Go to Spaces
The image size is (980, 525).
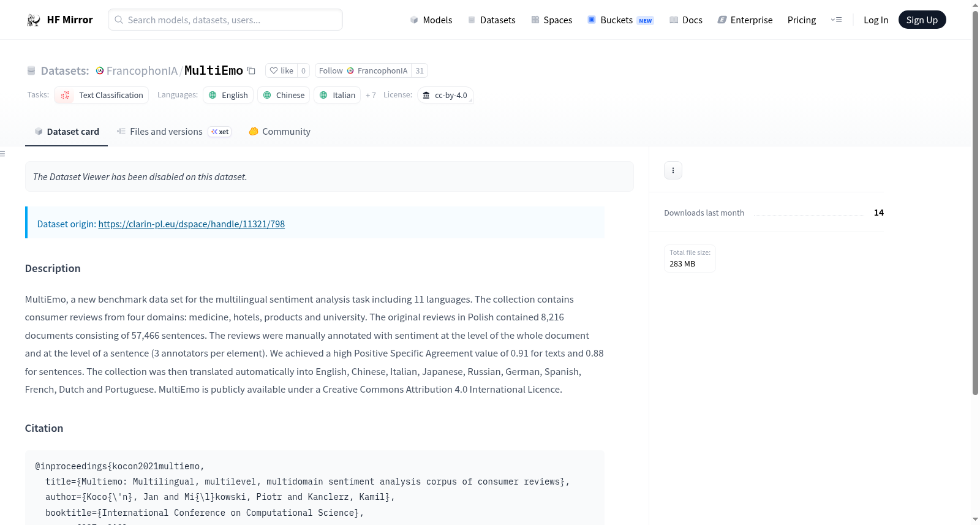551,20
